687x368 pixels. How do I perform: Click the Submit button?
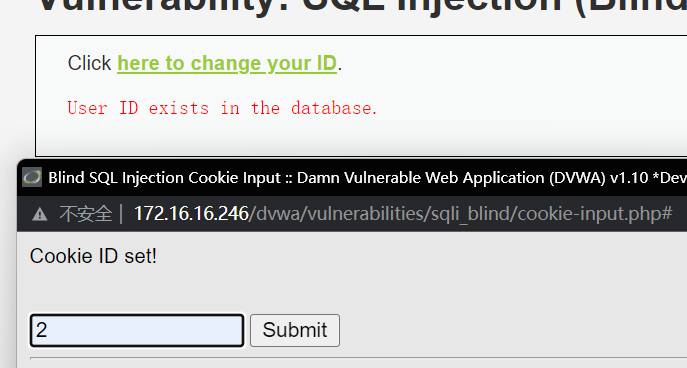pyautogui.click(x=295, y=330)
